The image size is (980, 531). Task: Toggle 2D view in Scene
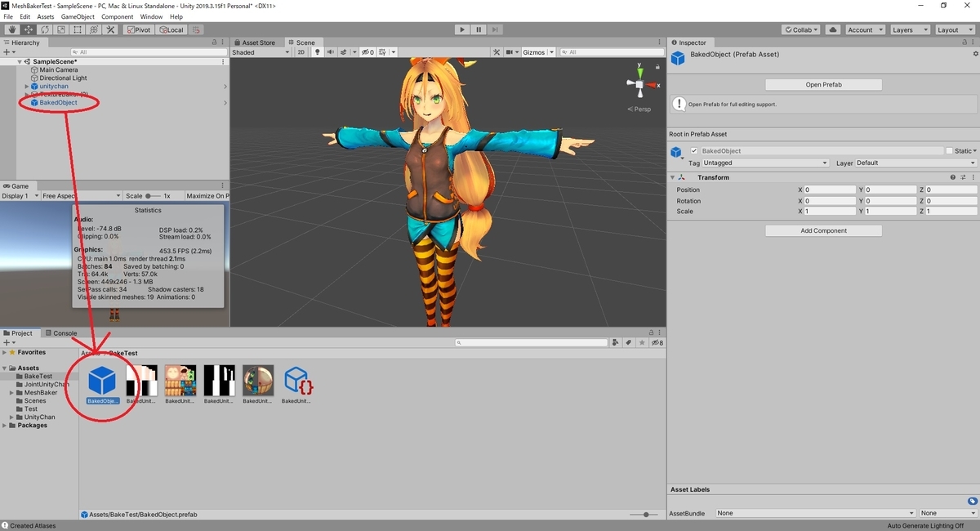point(301,52)
